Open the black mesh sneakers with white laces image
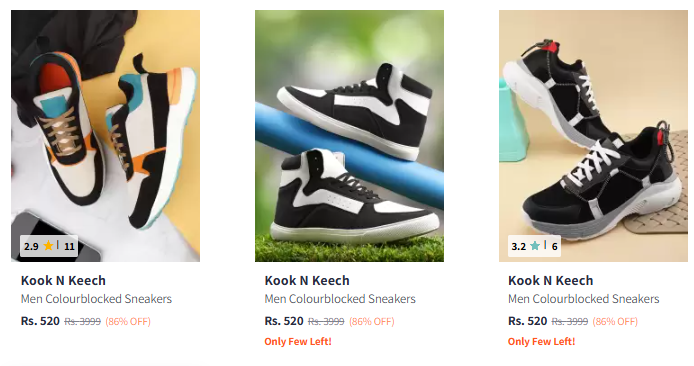Image resolution: width=694 pixels, height=366 pixels. point(594,136)
